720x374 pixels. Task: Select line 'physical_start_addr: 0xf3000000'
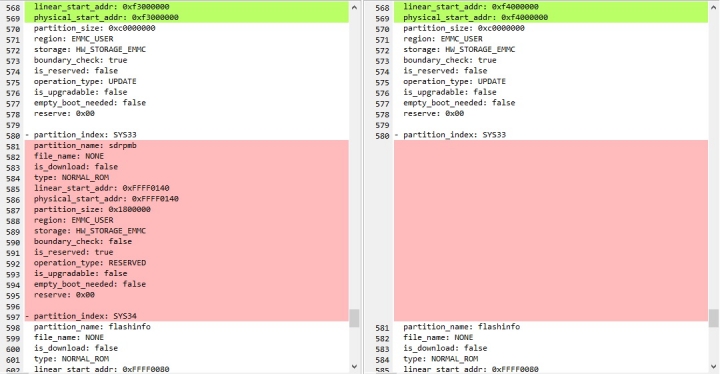106,17
